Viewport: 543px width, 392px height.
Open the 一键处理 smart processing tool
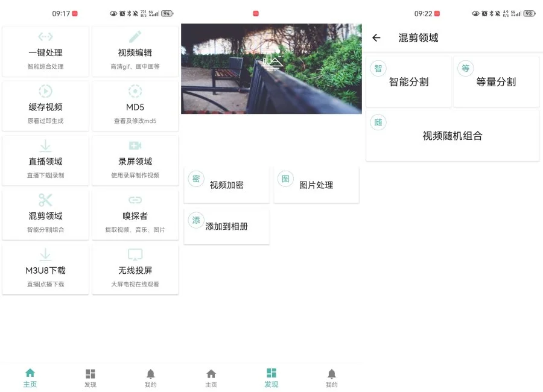pyautogui.click(x=45, y=52)
